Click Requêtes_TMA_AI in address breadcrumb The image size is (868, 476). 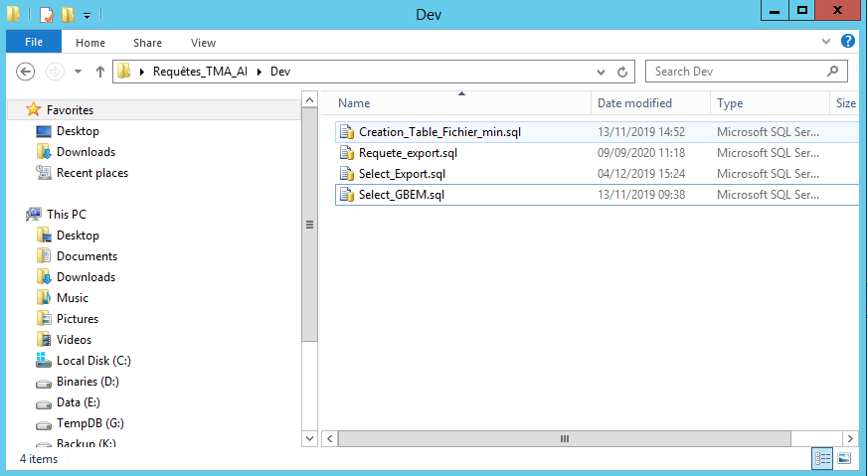tap(200, 72)
